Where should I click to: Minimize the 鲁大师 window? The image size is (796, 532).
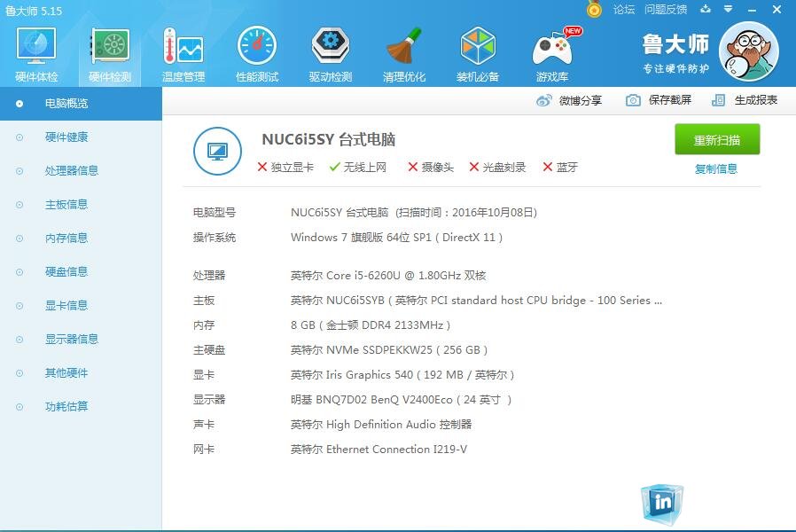752,10
